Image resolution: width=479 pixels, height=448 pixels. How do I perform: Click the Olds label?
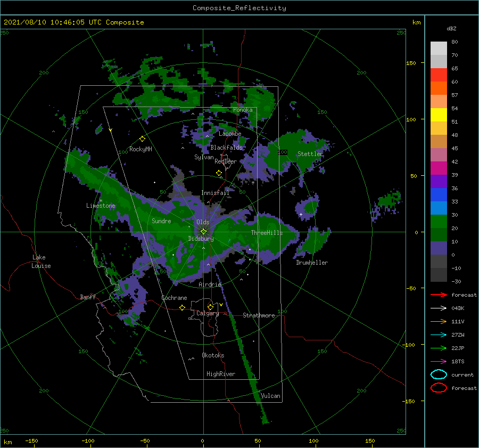point(203,222)
